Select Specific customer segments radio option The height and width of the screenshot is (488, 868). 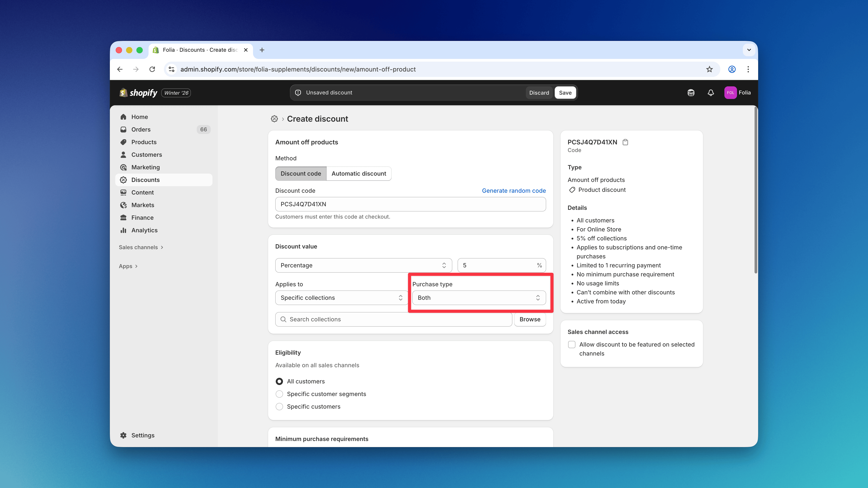pos(279,394)
